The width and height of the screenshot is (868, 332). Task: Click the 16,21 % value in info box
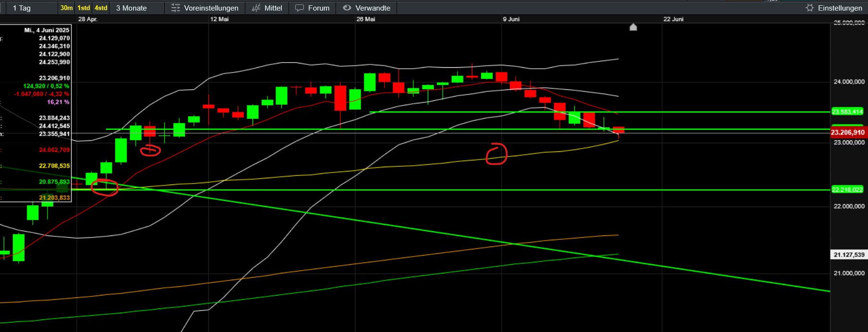click(58, 102)
